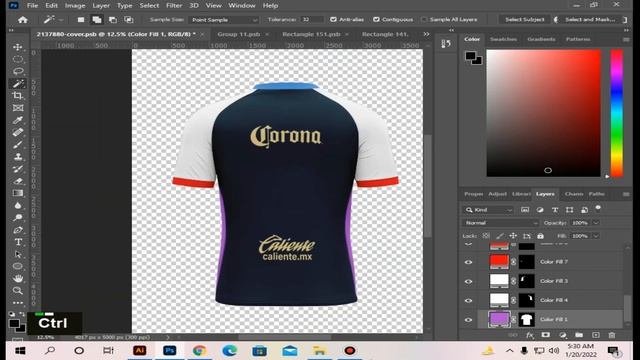Select the Crop tool

coord(18,96)
